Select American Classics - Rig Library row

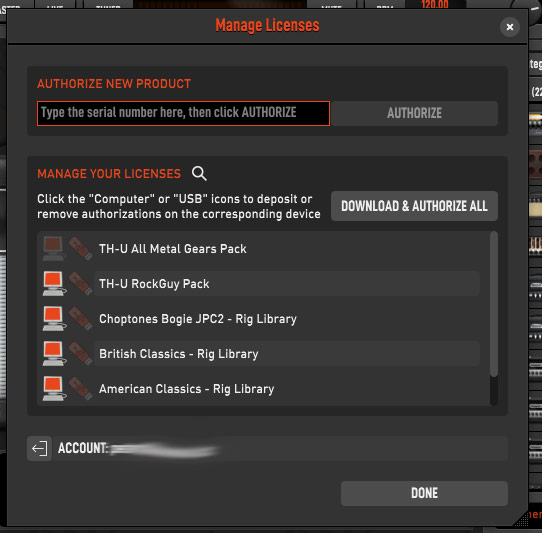(x=287, y=389)
